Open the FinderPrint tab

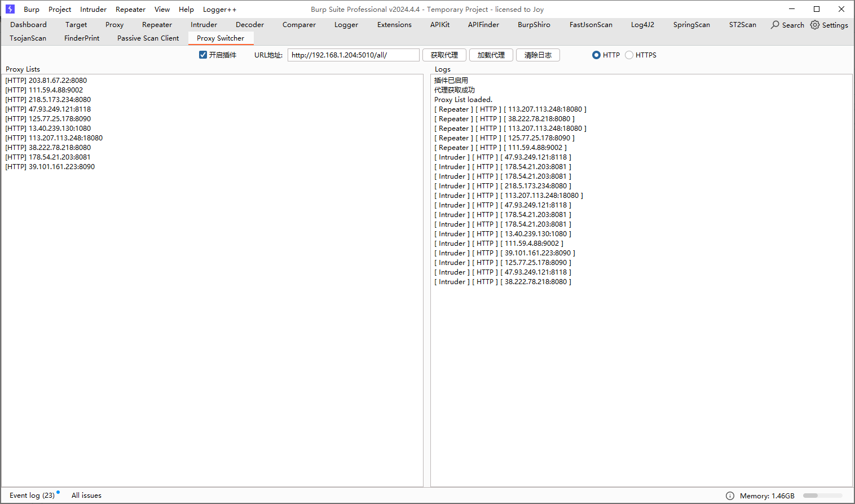[82, 38]
